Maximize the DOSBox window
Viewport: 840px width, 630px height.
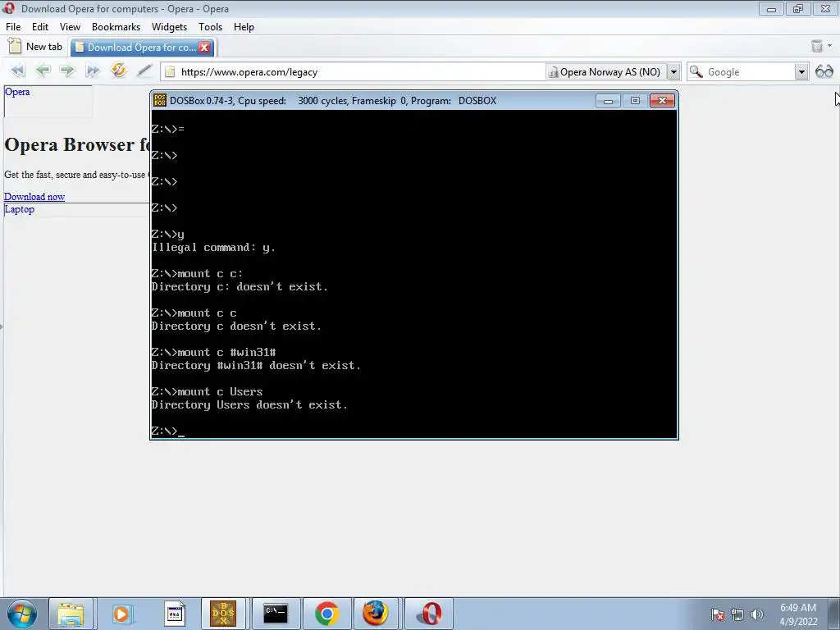(x=635, y=101)
